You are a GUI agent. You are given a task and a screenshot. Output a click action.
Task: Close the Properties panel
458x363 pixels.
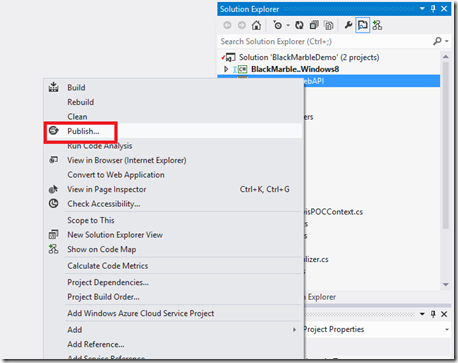[444, 314]
